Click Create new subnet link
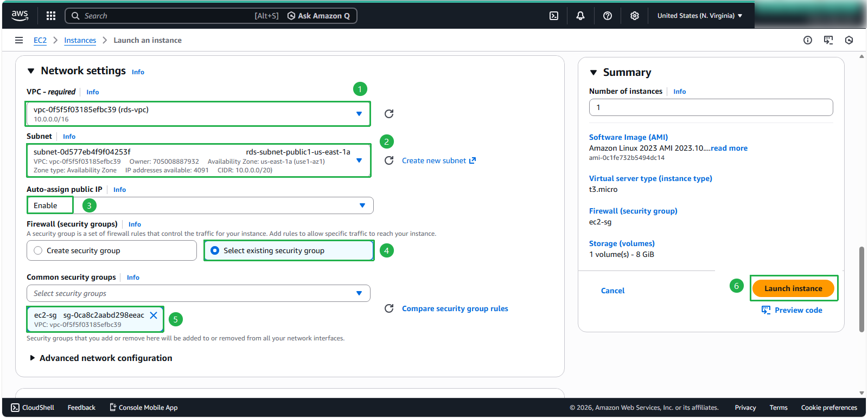This screenshot has height=419, width=868. click(x=439, y=160)
